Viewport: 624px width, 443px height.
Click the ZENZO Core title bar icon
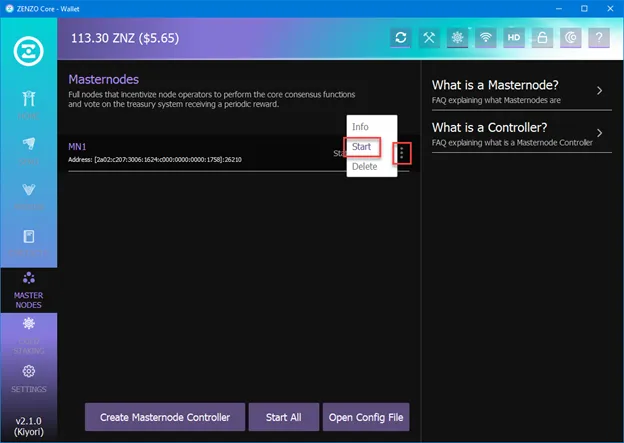pyautogui.click(x=9, y=8)
